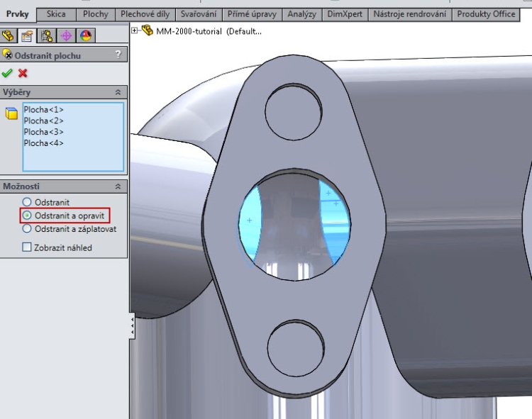Select the Odstranit a záplatovat option
The width and height of the screenshot is (532, 419).
click(x=28, y=229)
